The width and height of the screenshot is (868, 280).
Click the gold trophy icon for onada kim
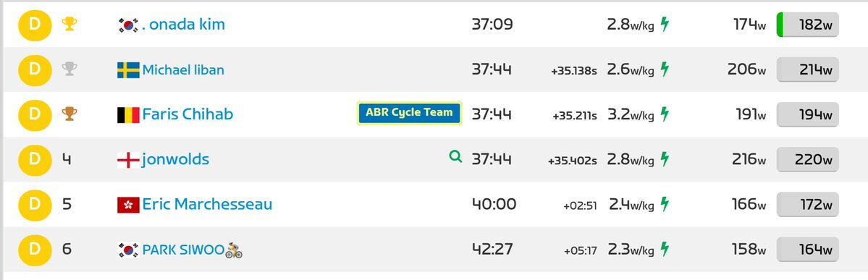[69, 24]
